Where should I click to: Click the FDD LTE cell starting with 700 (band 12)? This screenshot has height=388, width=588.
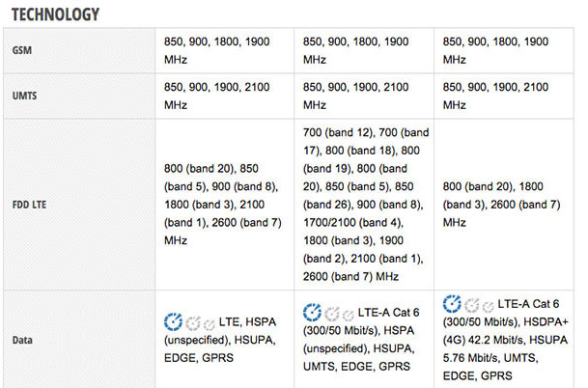click(362, 204)
